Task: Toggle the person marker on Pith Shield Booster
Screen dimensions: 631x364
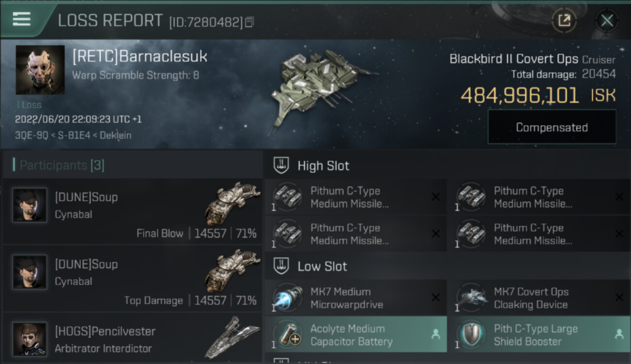Action: tap(619, 334)
